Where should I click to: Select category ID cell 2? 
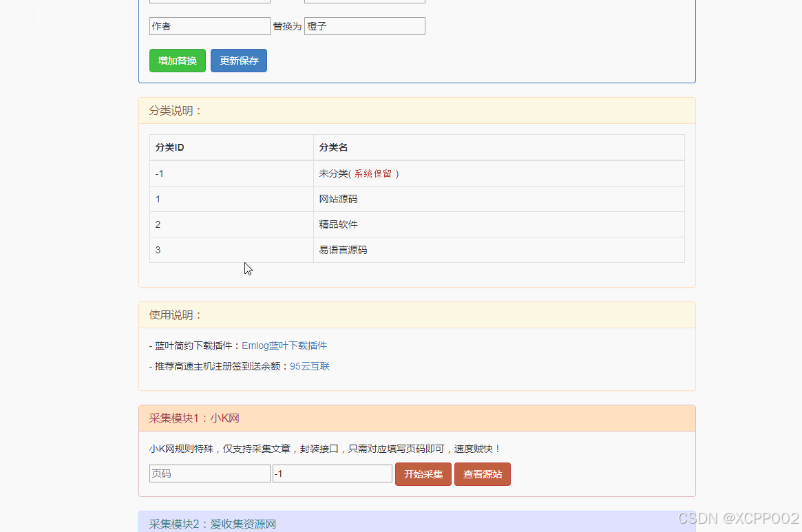pyautogui.click(x=231, y=224)
